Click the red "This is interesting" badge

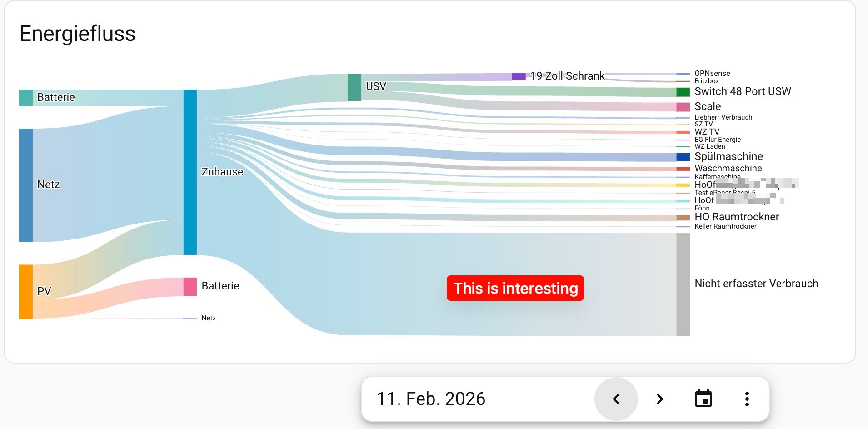click(x=515, y=288)
